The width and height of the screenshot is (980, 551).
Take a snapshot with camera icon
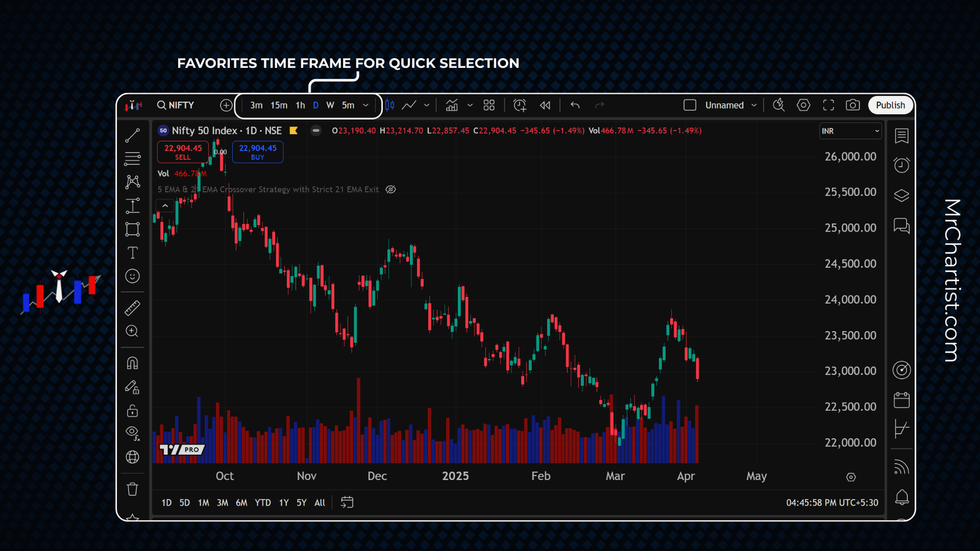[x=853, y=105]
